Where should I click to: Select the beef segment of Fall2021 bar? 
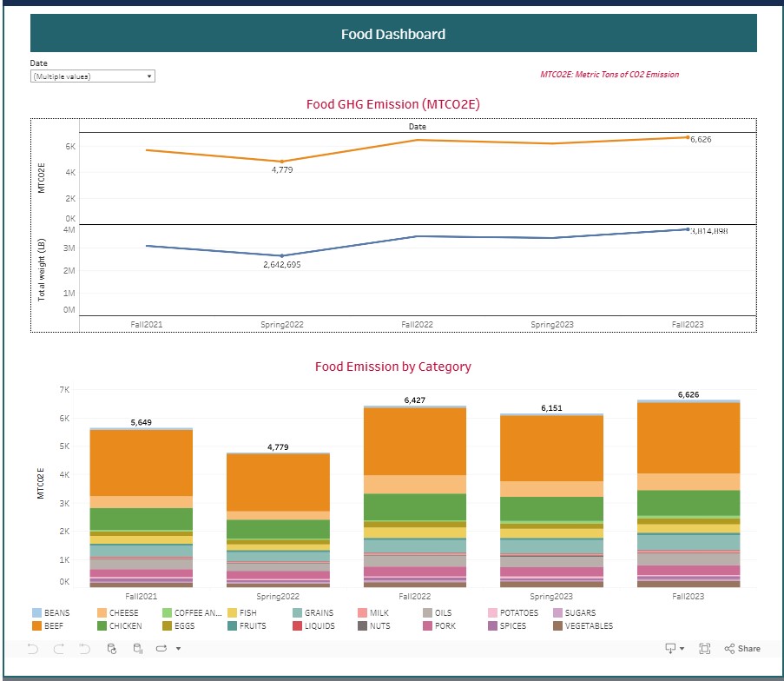pos(141,462)
